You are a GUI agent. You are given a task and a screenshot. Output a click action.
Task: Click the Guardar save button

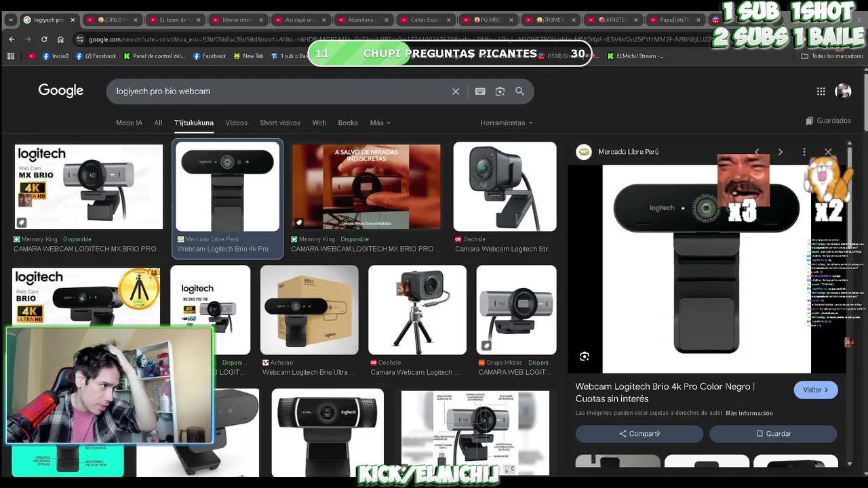coord(773,434)
